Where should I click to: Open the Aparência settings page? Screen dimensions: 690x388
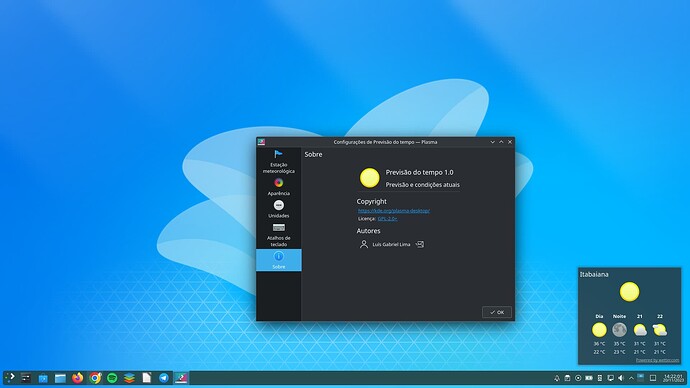279,187
